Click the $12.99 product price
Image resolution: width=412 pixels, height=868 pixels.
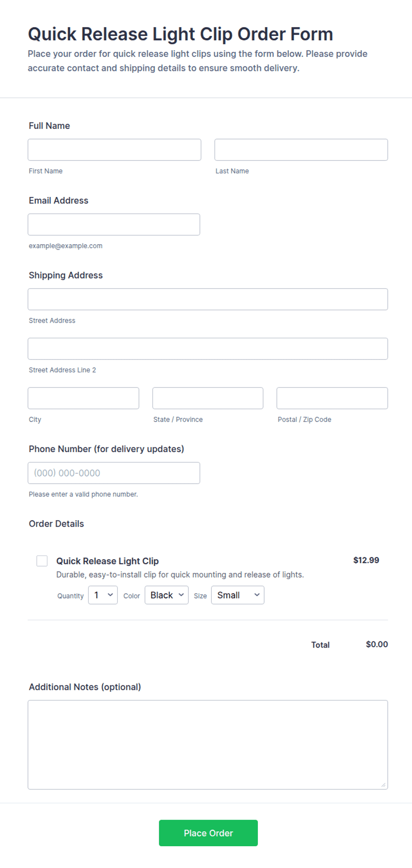tap(366, 560)
